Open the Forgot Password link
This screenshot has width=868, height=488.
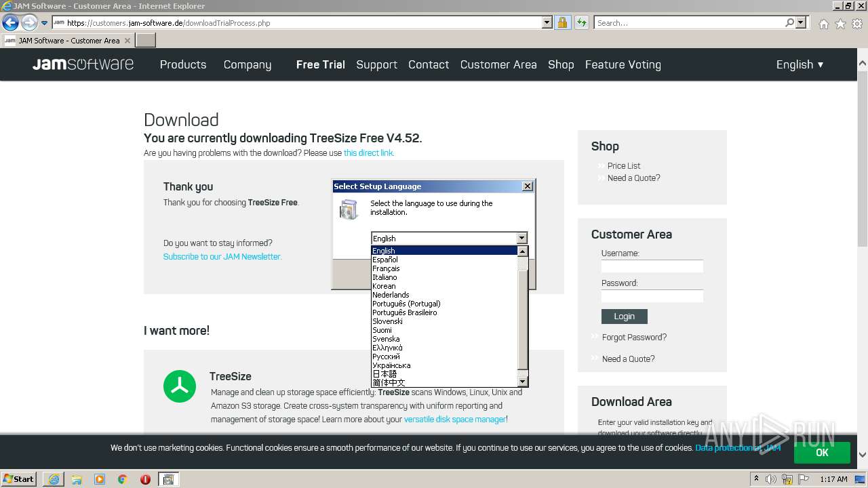(634, 338)
